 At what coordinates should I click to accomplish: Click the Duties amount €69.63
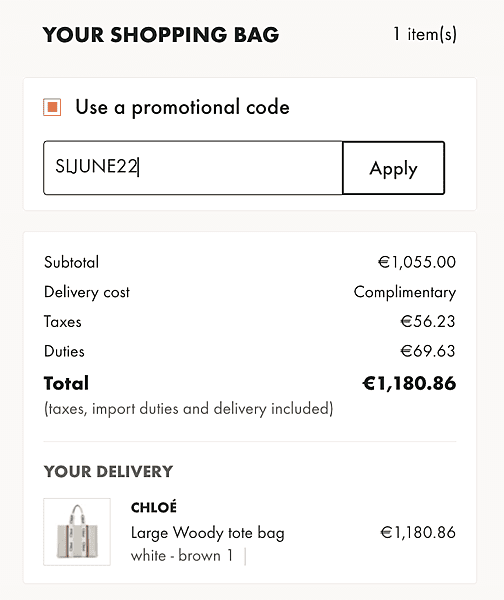(x=428, y=351)
